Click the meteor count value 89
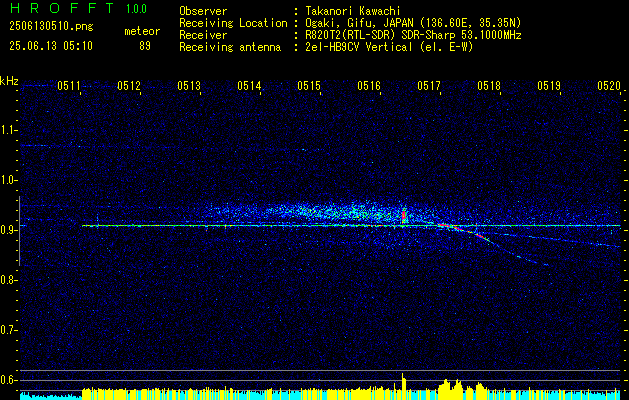629x400 pixels. click(x=145, y=46)
